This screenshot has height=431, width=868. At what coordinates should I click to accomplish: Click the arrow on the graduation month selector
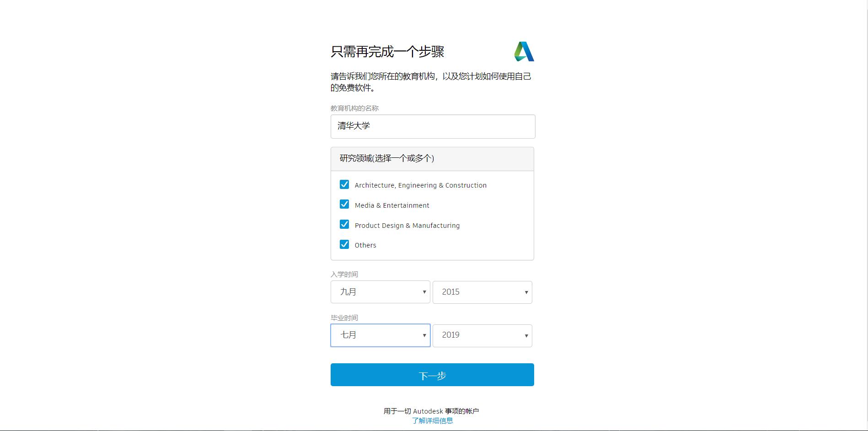(423, 335)
